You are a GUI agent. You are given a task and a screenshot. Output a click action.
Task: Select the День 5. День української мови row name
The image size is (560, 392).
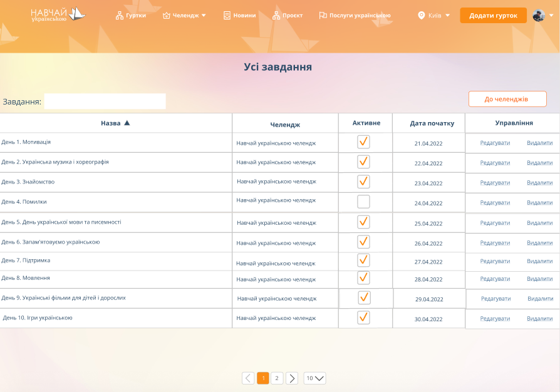tap(61, 222)
